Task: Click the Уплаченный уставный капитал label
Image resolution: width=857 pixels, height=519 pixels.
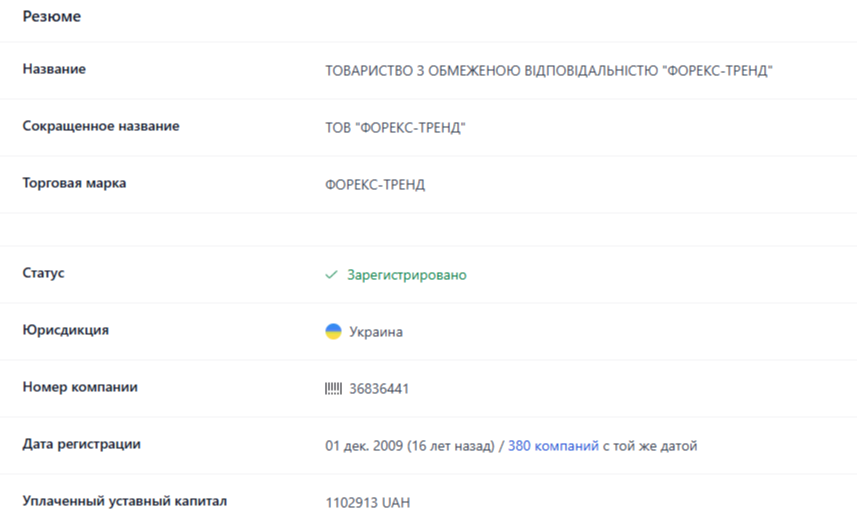Action: (125, 501)
